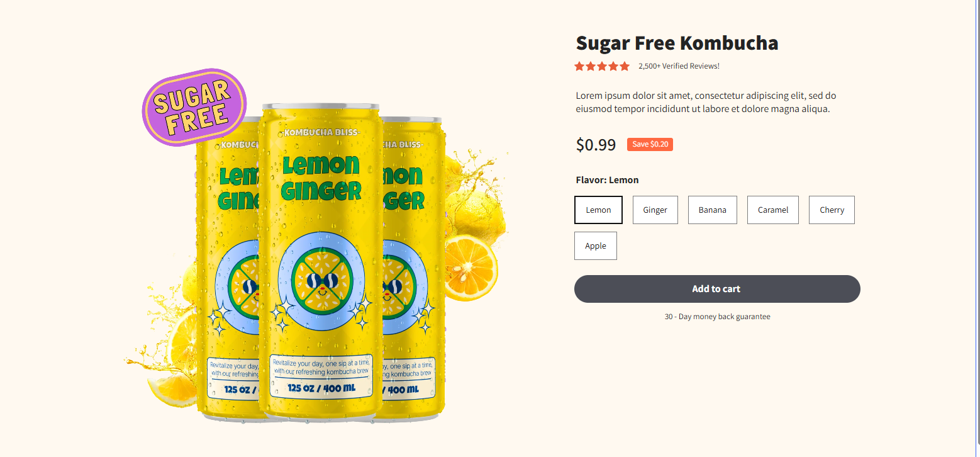980x457 pixels.
Task: Click the purple Sugar Free sticker badge
Action: pyautogui.click(x=194, y=108)
